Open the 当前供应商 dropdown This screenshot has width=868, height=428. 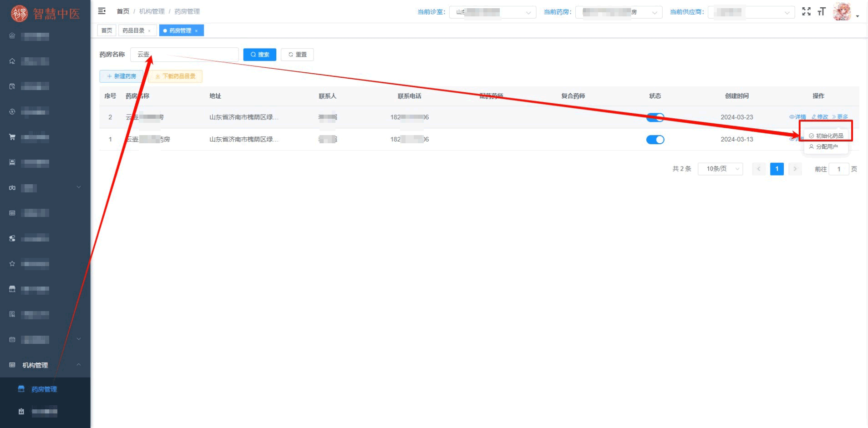[x=751, y=12]
